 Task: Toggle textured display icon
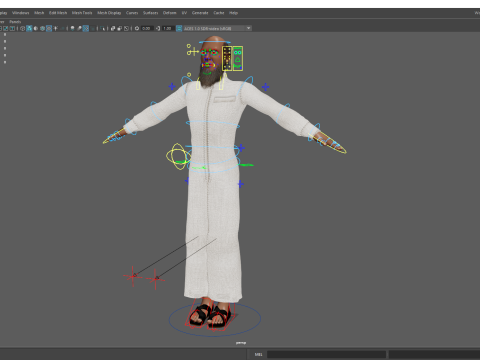point(49,28)
